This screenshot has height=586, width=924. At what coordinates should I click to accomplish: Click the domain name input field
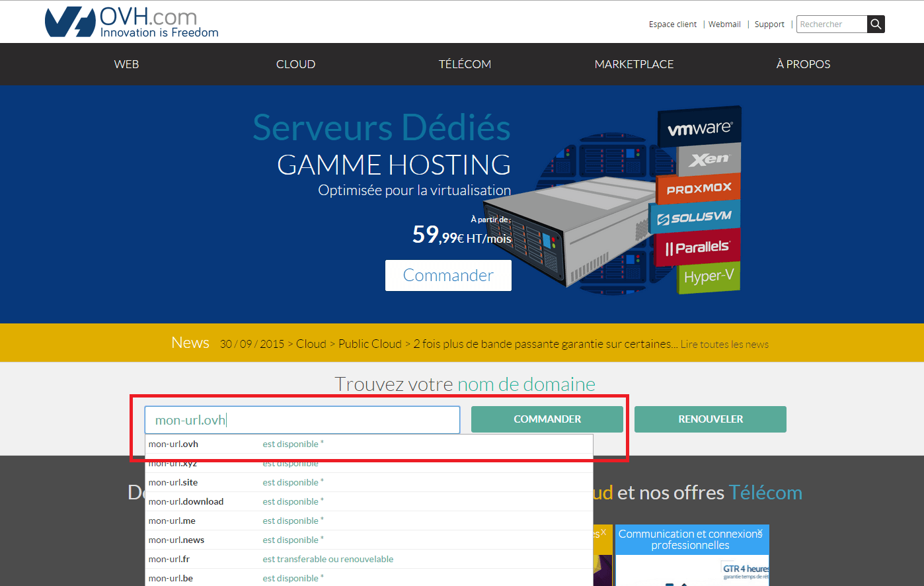click(302, 420)
